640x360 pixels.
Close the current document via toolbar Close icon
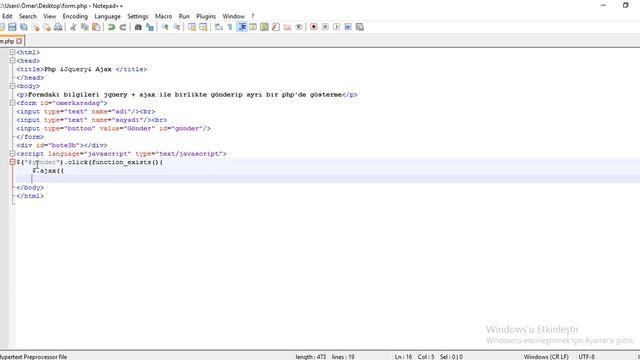[x=36, y=27]
